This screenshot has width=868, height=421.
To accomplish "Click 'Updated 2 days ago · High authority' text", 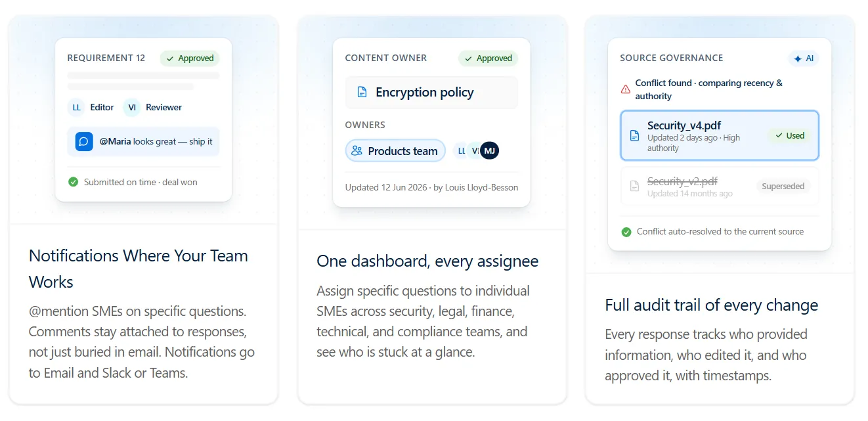I will pyautogui.click(x=694, y=143).
